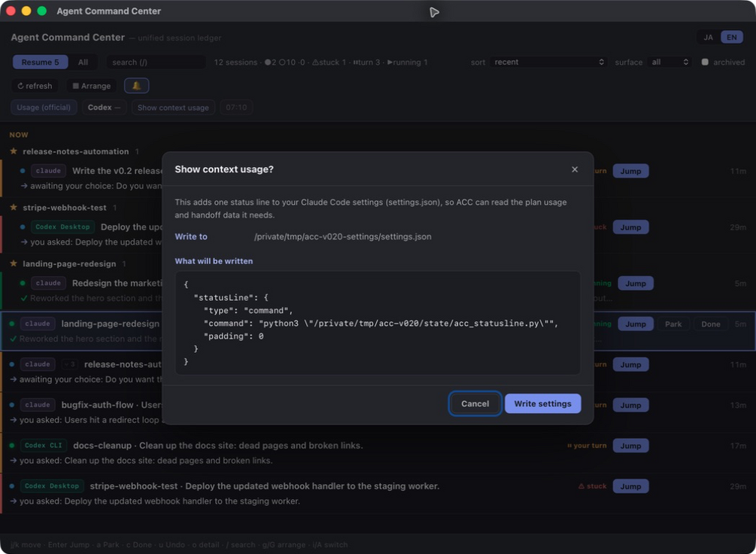Click the 'Show context usage' chip in toolbar
This screenshot has height=554, width=756.
coord(173,107)
